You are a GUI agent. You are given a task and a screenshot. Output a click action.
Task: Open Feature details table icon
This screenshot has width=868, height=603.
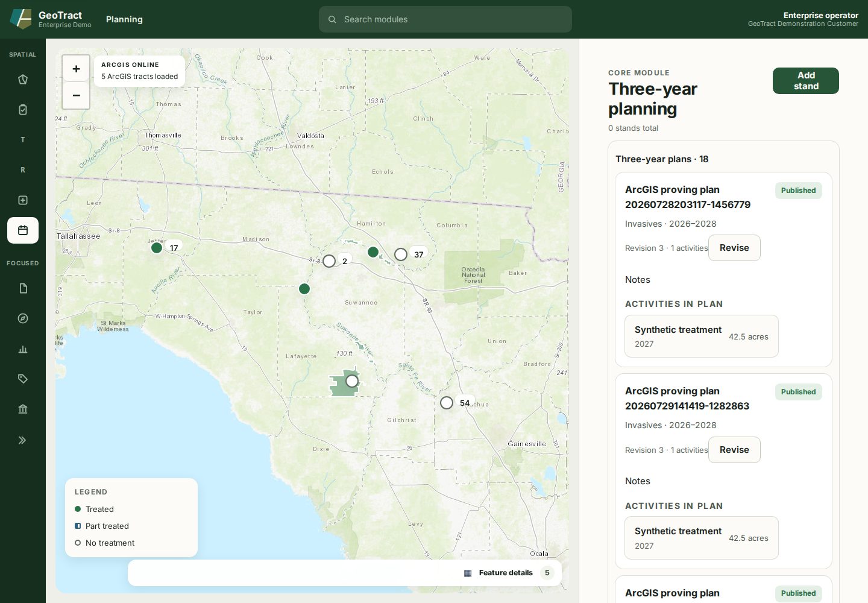[x=468, y=573]
